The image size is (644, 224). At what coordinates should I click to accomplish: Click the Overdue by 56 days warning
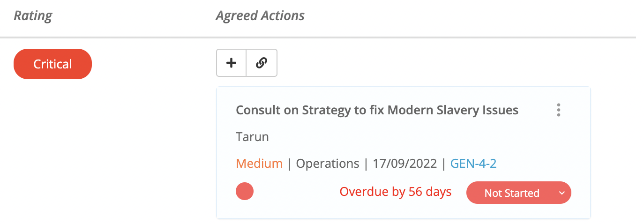(x=396, y=192)
